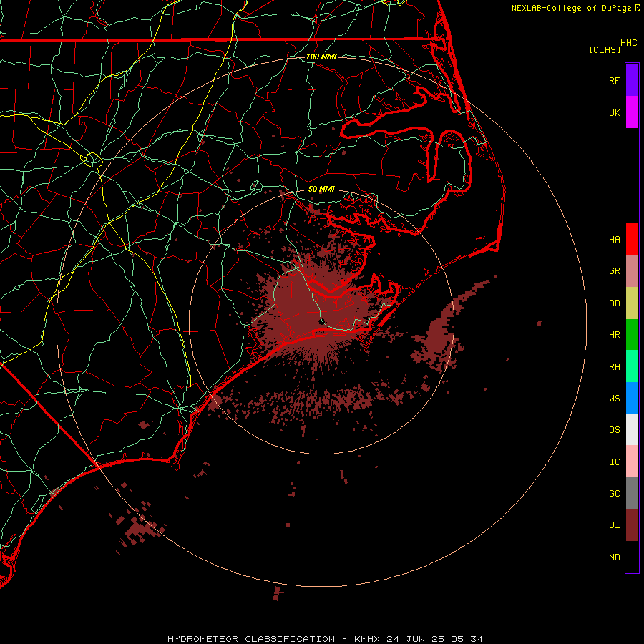The height and width of the screenshot is (644, 644).
Task: Click the RF legend label
Action: 614,80
